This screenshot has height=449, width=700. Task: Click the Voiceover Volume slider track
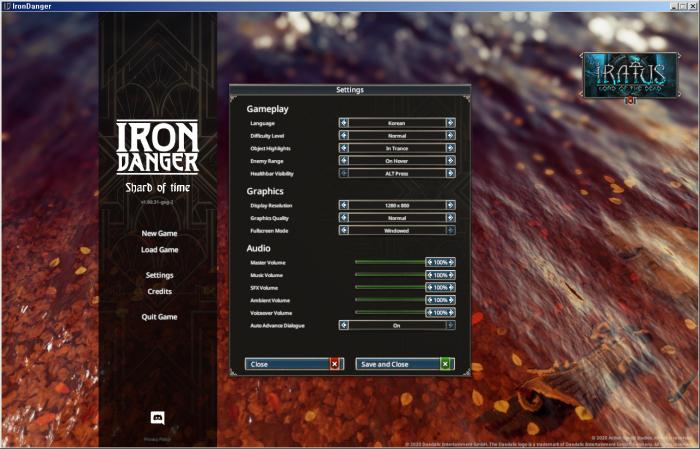tap(390, 312)
